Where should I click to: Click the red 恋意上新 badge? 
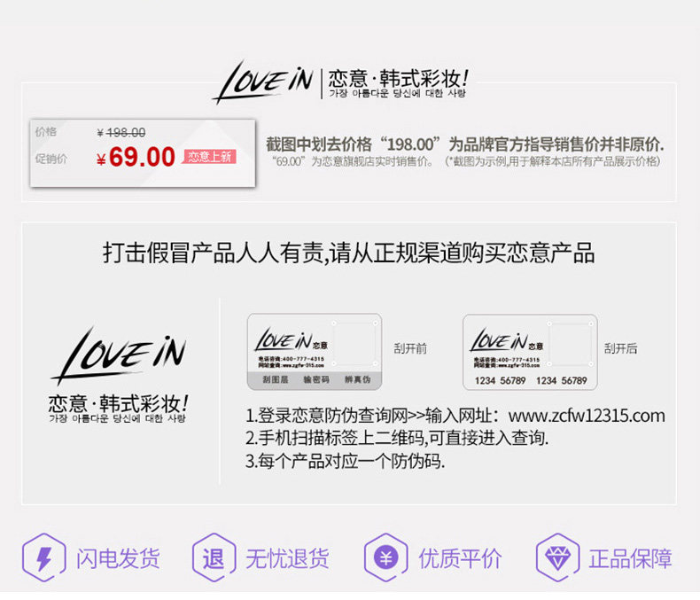(x=209, y=157)
